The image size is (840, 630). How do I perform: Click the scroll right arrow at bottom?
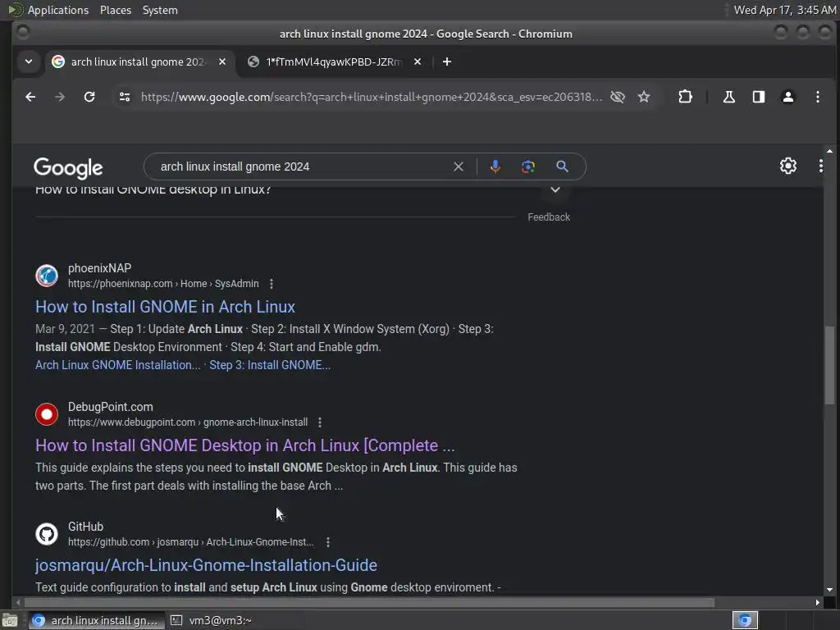817,603
